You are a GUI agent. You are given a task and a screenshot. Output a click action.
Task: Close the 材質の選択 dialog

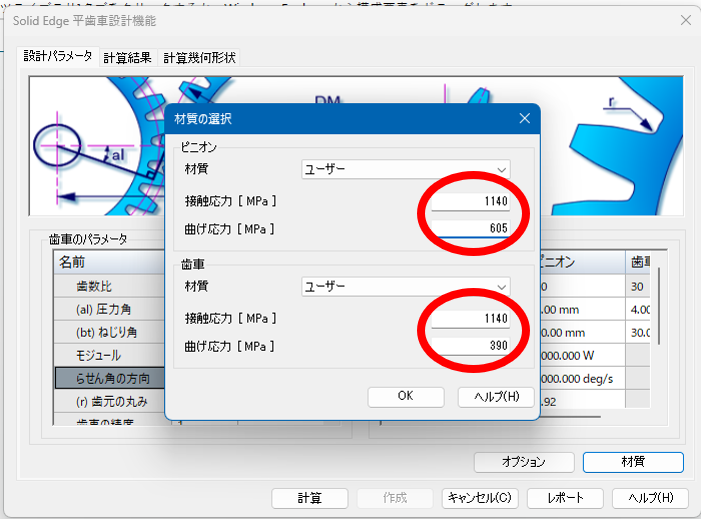tap(524, 119)
